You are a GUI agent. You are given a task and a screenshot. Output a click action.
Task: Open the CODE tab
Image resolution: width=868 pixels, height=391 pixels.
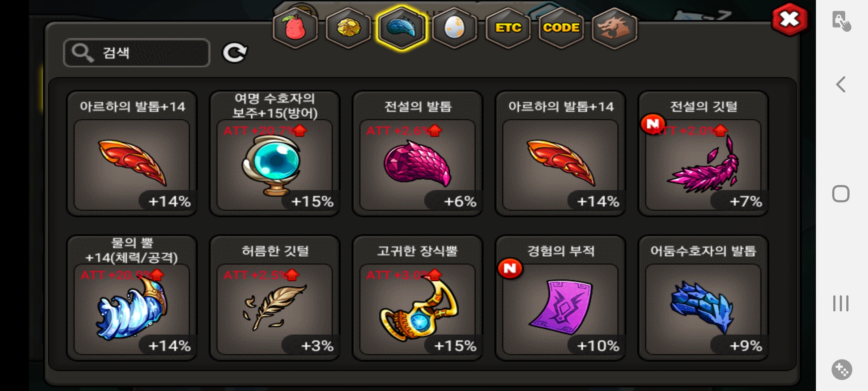click(561, 28)
